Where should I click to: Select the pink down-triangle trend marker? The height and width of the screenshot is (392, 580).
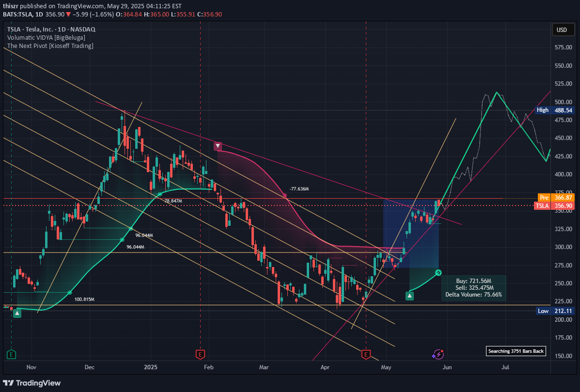coord(218,146)
